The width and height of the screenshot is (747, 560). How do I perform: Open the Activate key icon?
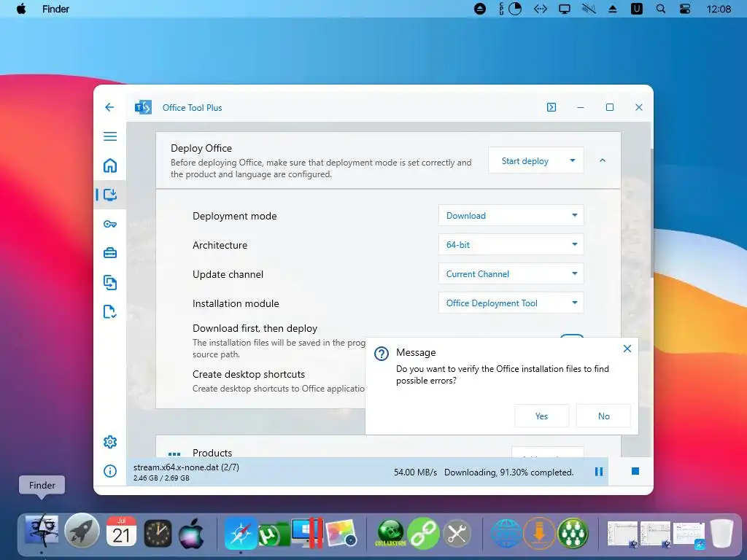(x=110, y=224)
